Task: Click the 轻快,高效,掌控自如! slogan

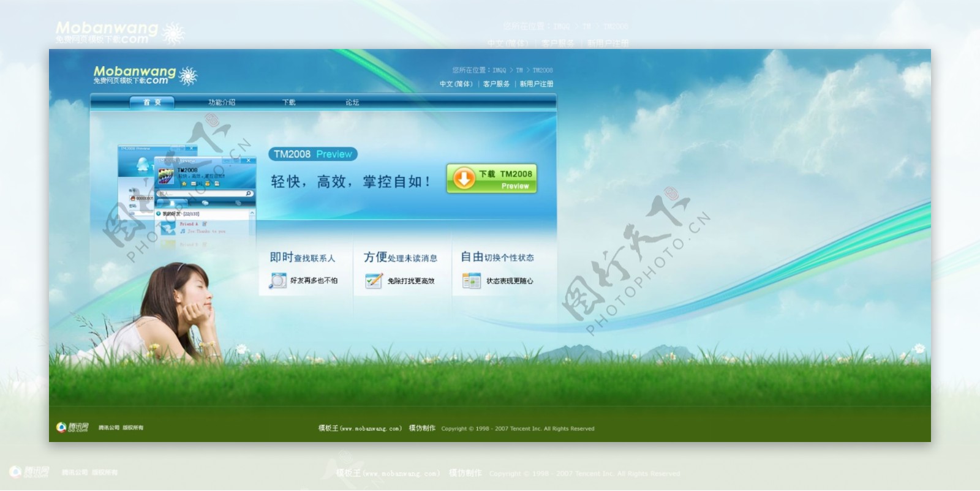Action: point(351,182)
